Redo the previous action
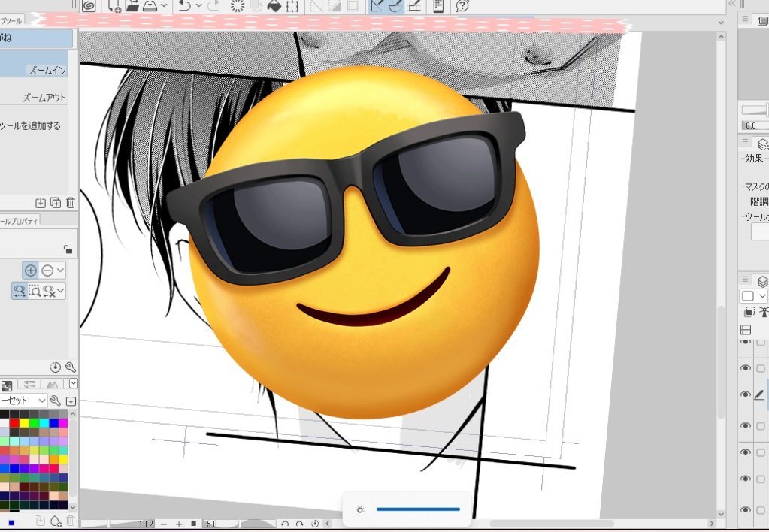 213,5
